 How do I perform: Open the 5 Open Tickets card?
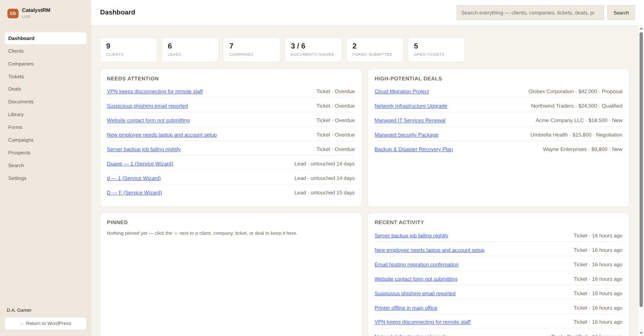click(436, 50)
